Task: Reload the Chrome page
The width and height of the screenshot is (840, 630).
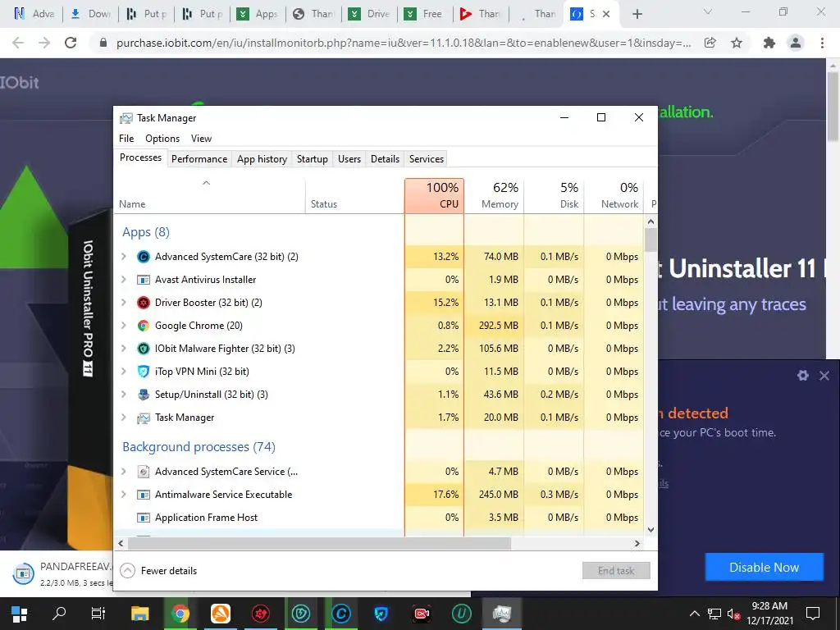Action: pos(71,43)
